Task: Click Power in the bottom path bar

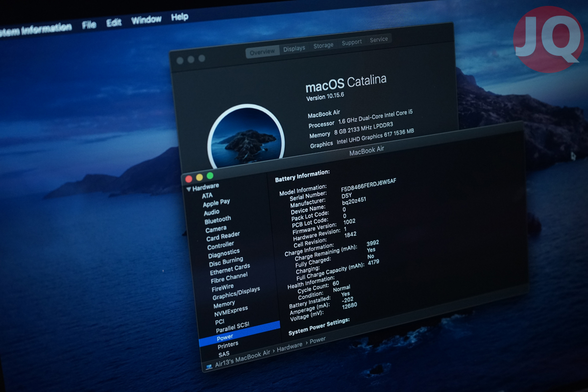Action: tap(318, 340)
